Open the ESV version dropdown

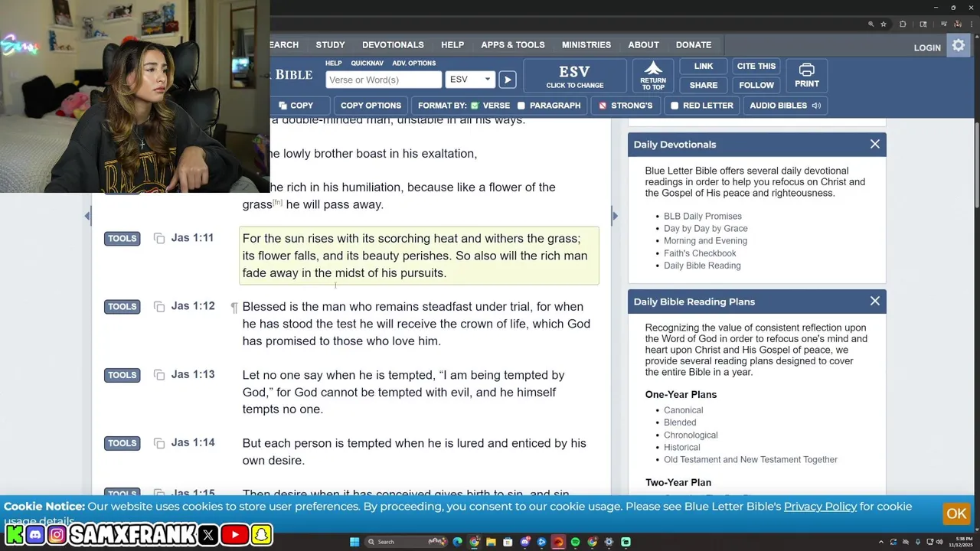[470, 80]
